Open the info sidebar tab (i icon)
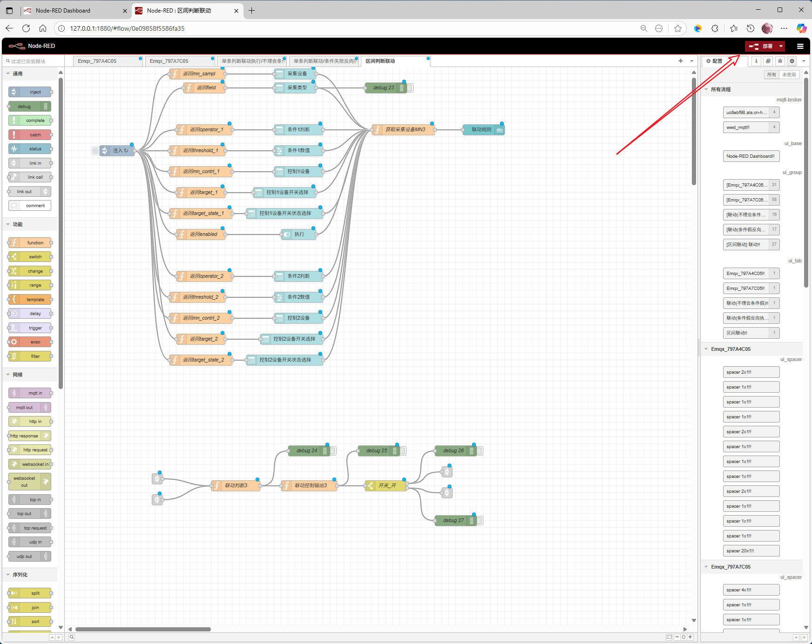 756,61
